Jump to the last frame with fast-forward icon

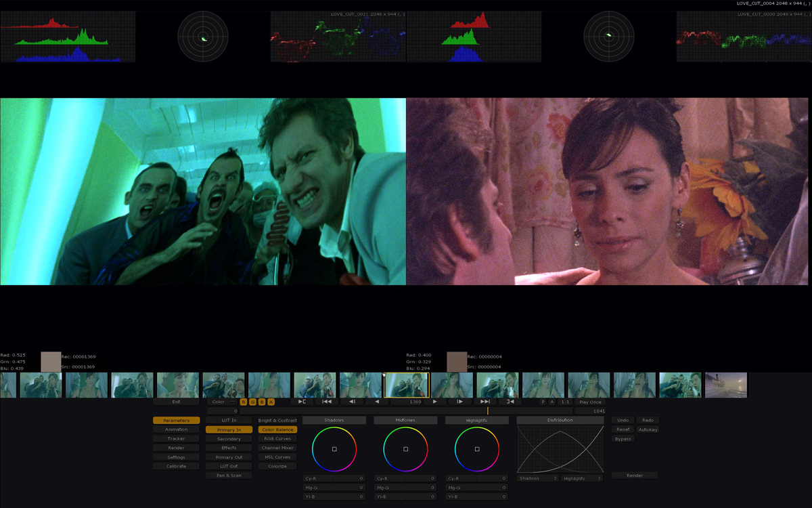tap(485, 402)
